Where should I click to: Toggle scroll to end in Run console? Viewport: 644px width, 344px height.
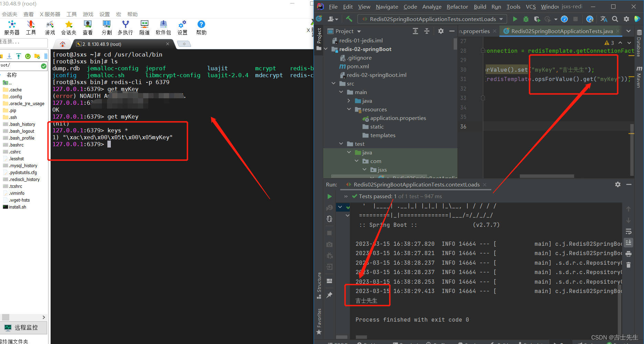point(629,242)
